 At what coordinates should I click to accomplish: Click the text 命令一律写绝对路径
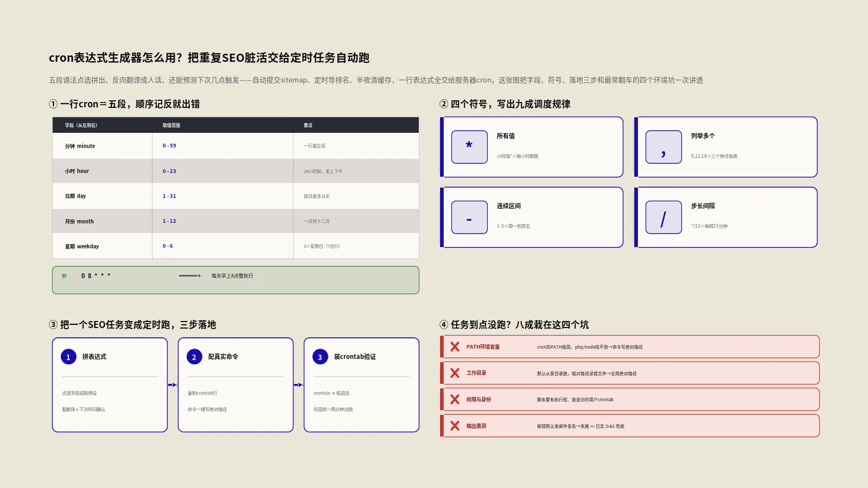tap(207, 409)
